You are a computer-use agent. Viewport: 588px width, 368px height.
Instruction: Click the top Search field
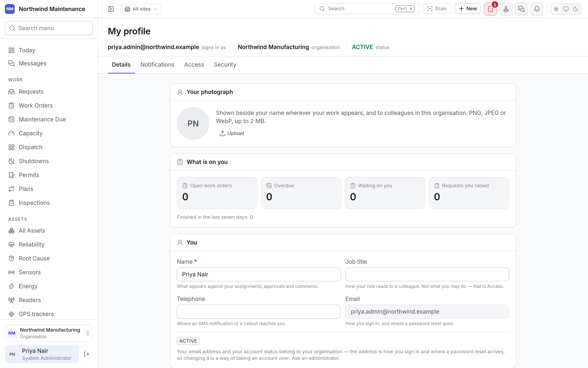[x=367, y=9]
